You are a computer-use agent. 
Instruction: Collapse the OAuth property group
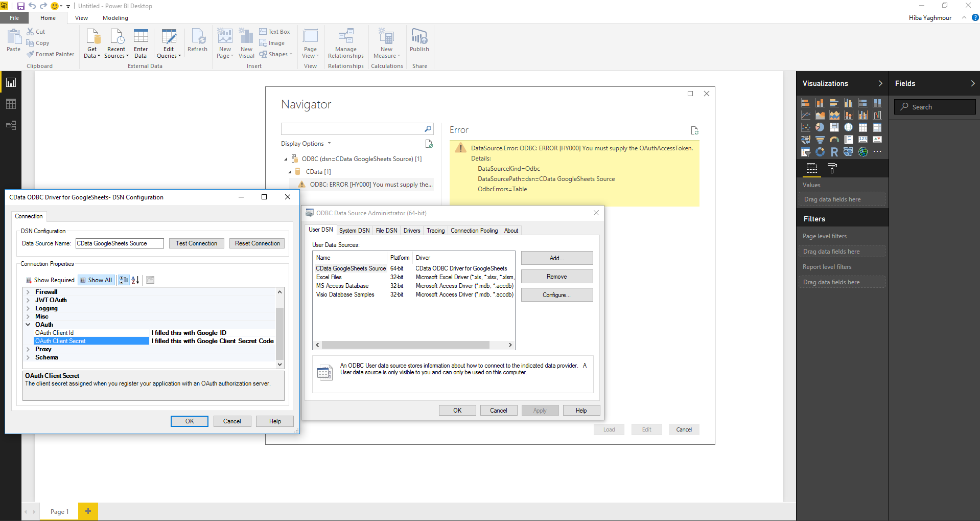[x=28, y=325]
